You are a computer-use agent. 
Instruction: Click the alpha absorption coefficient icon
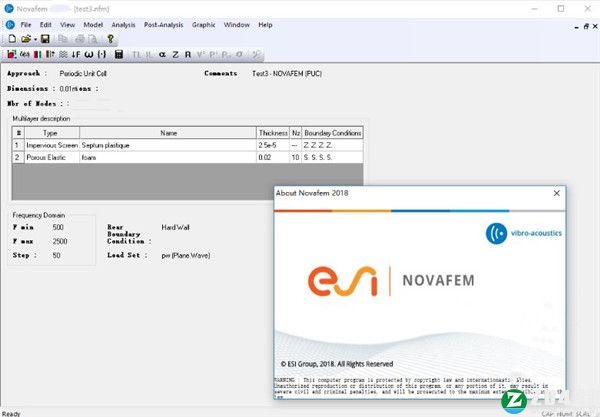pyautogui.click(x=162, y=55)
